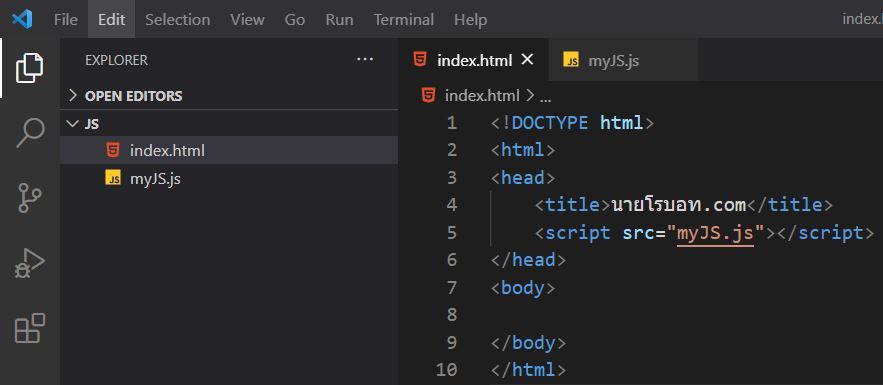Open Explorer more actions ellipsis
The height and width of the screenshot is (385, 883).
(365, 59)
